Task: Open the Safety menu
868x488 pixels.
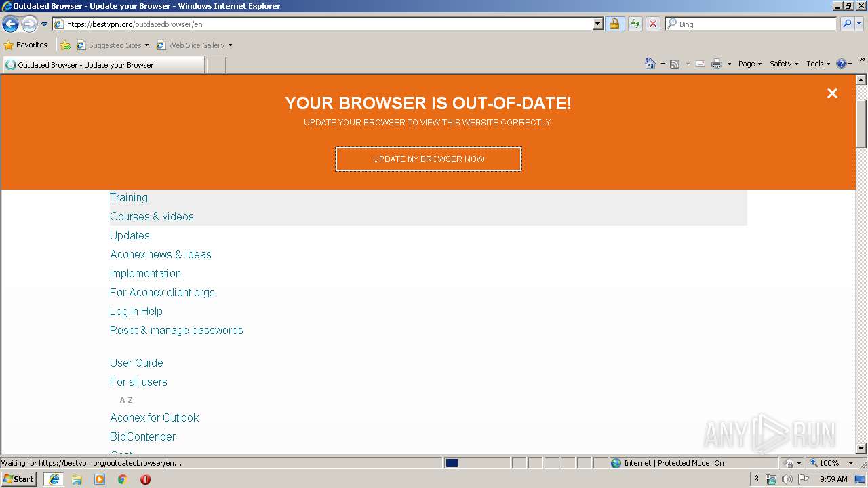Action: coord(784,64)
